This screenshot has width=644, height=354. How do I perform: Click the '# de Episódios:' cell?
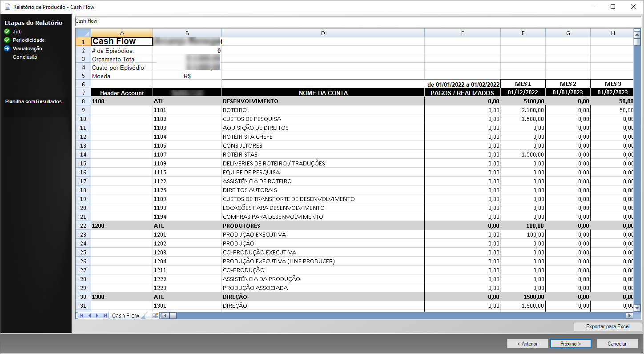[122, 51]
